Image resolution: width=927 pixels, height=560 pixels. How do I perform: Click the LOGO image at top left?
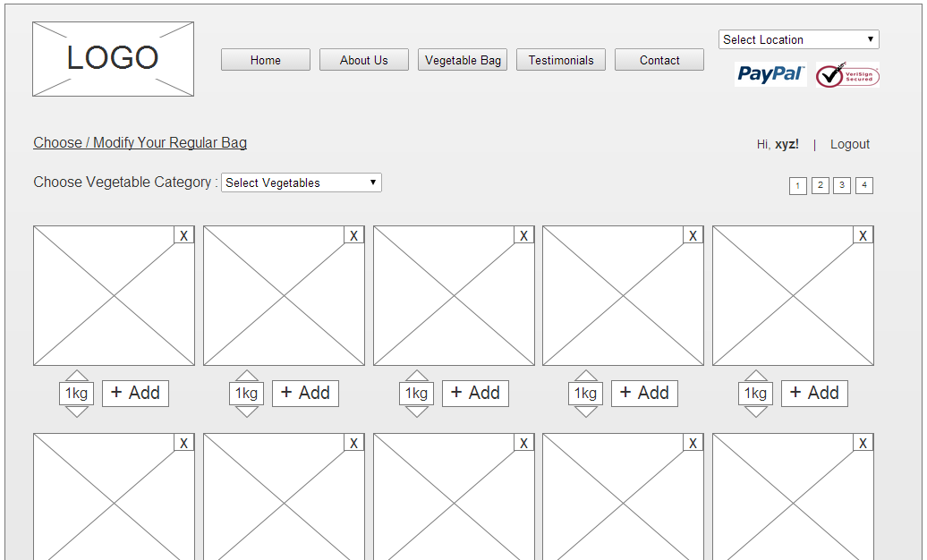pyautogui.click(x=113, y=58)
